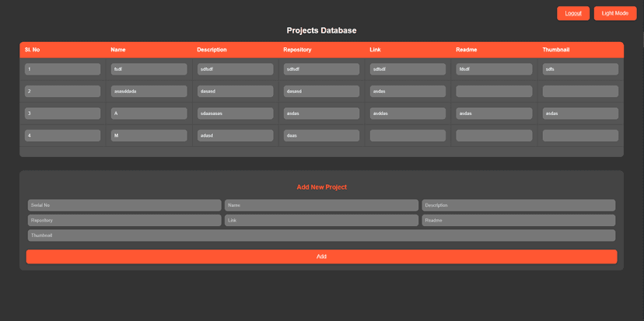This screenshot has height=321, width=644.
Task: Click the name cell 'M' in row 4
Action: click(x=149, y=135)
